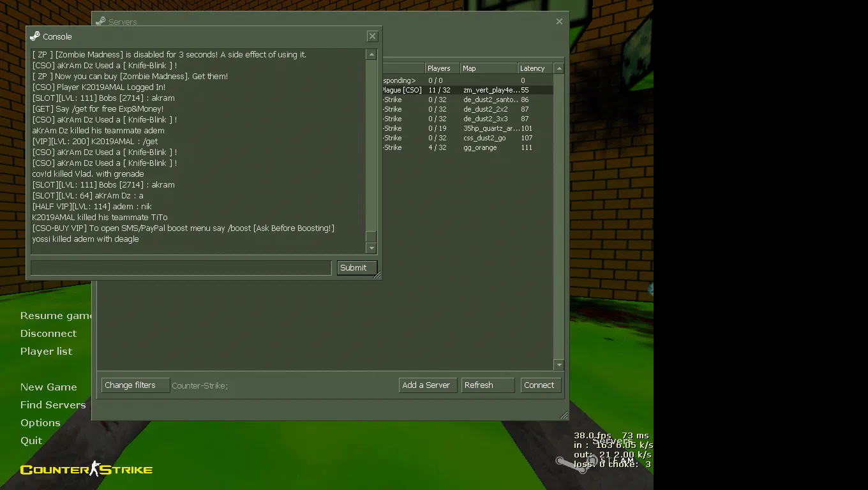The width and height of the screenshot is (868, 490).
Task: Click console line "[GET] Say /get for free Exp&Money!"
Action: point(98,109)
